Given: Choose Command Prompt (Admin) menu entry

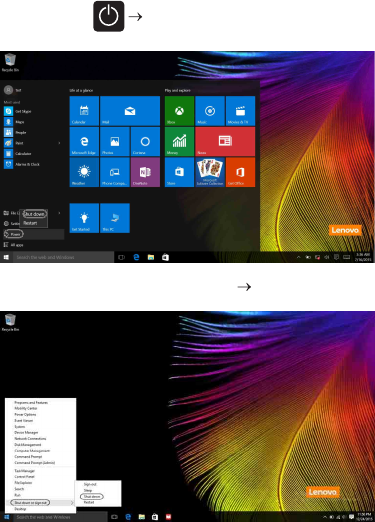Looking at the screenshot, I should (34, 463).
